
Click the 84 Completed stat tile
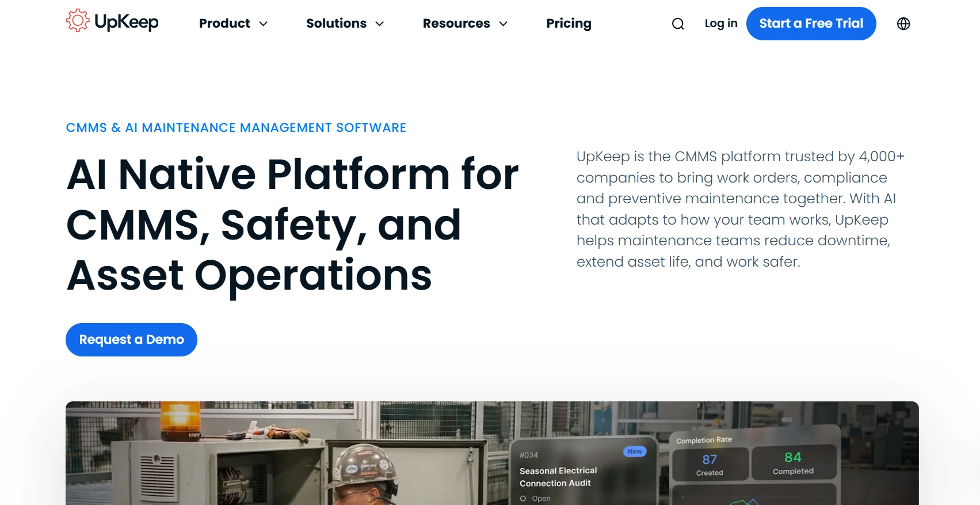tap(793, 462)
